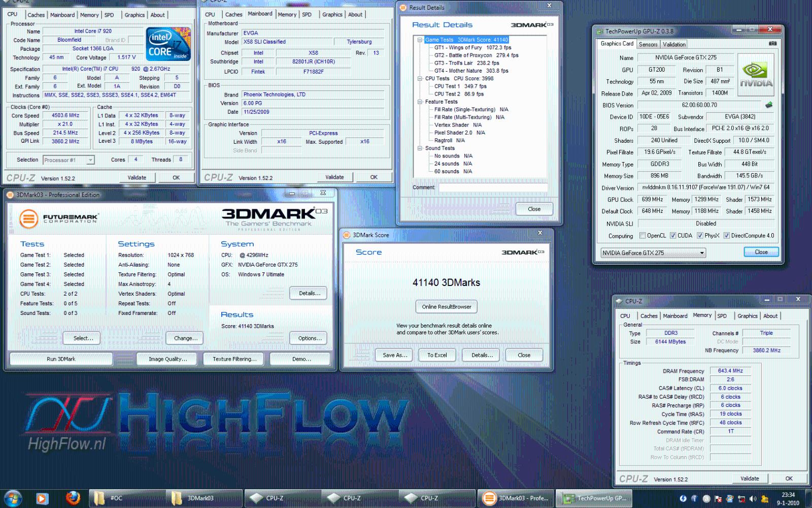Image resolution: width=812 pixels, height=508 pixels.
Task: Click the blue 'f' tray icon
Action: point(694,499)
